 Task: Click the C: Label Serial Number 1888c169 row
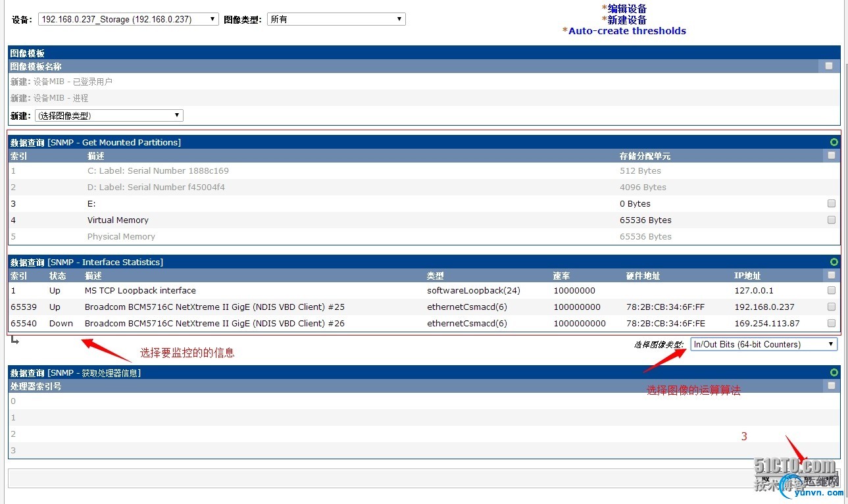424,170
